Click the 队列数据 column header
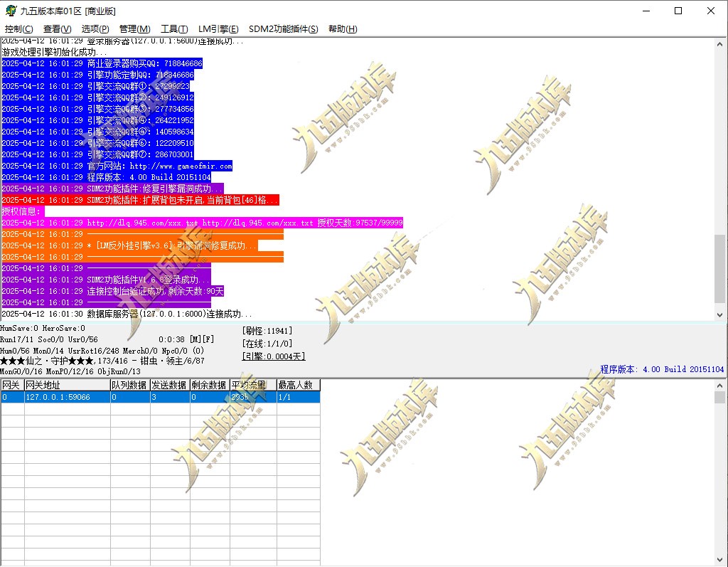This screenshot has width=728, height=567. 130,385
